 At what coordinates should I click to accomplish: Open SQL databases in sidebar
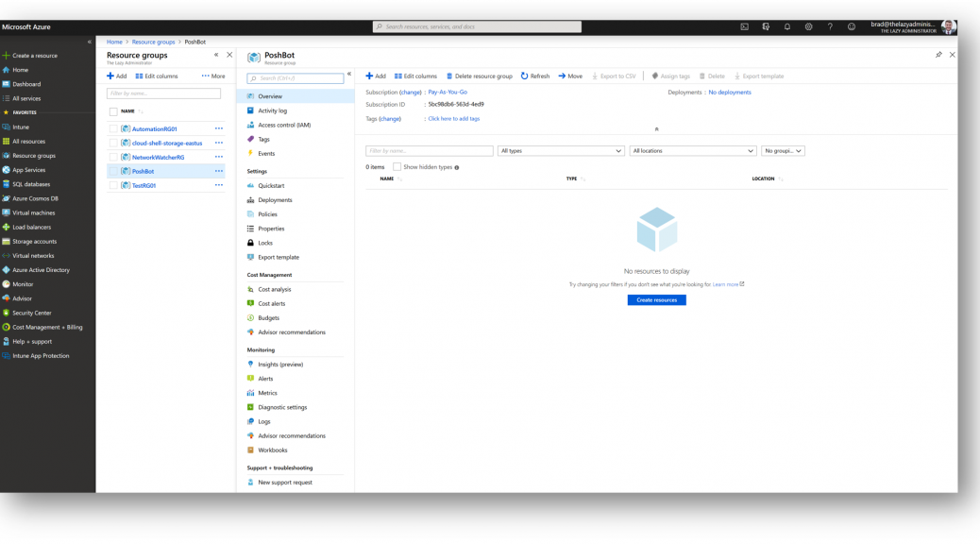click(x=26, y=184)
